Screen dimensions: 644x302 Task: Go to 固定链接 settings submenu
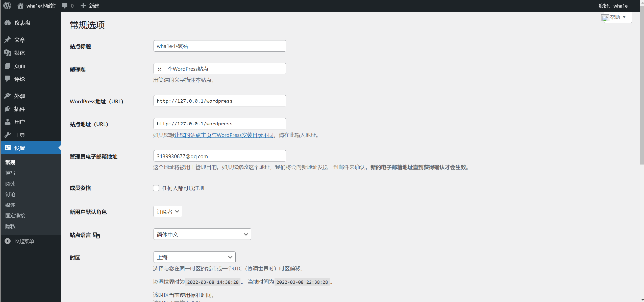[15, 216]
